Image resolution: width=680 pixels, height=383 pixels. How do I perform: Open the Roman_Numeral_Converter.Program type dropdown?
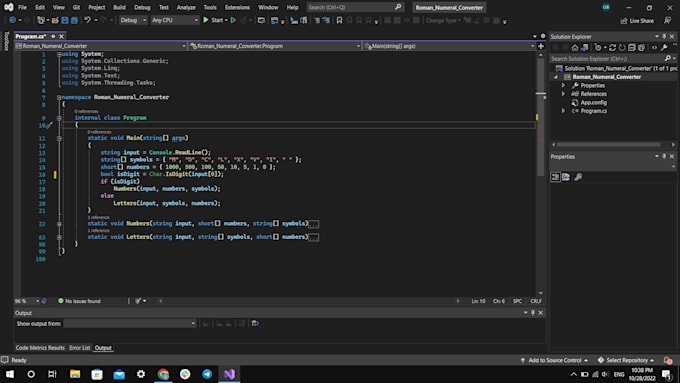275,46
